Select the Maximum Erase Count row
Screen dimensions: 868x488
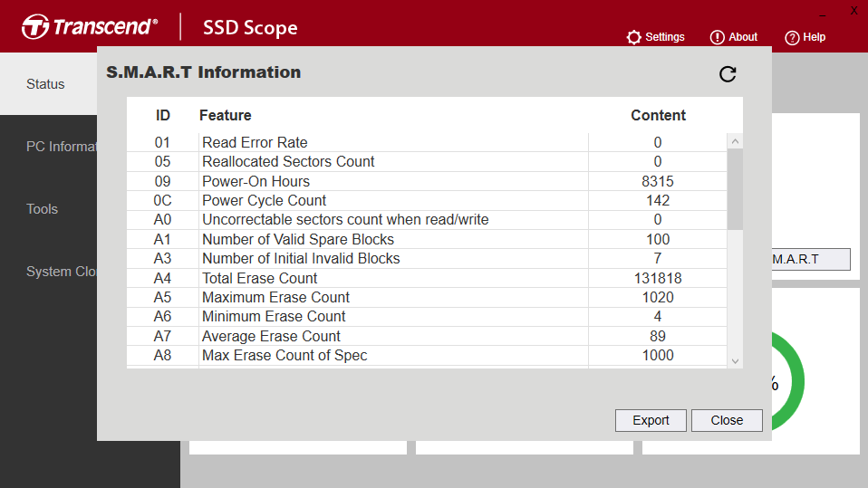(x=427, y=297)
